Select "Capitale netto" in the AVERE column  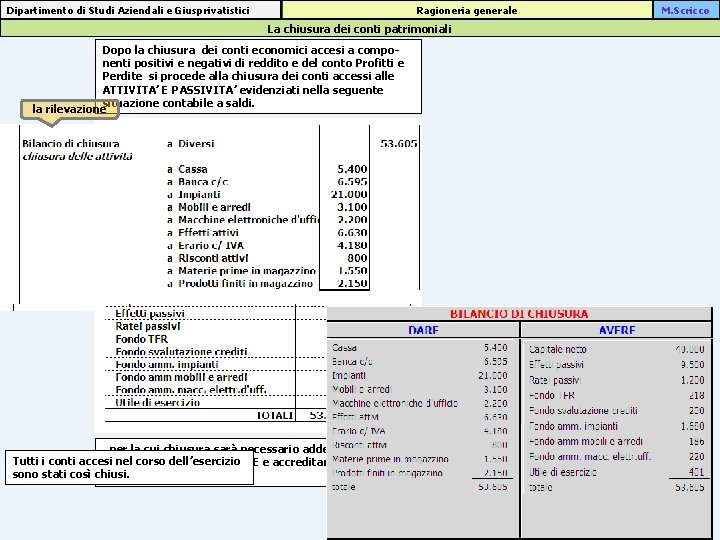click(x=557, y=349)
